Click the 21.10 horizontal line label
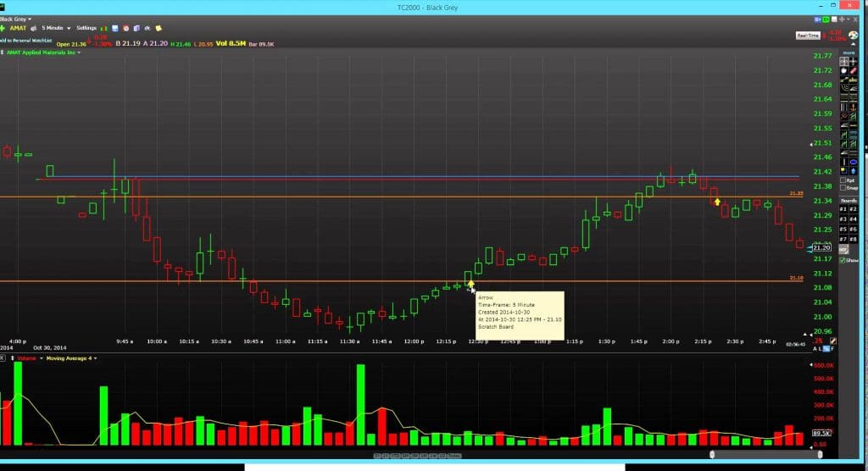The width and height of the screenshot is (868, 471). click(796, 278)
